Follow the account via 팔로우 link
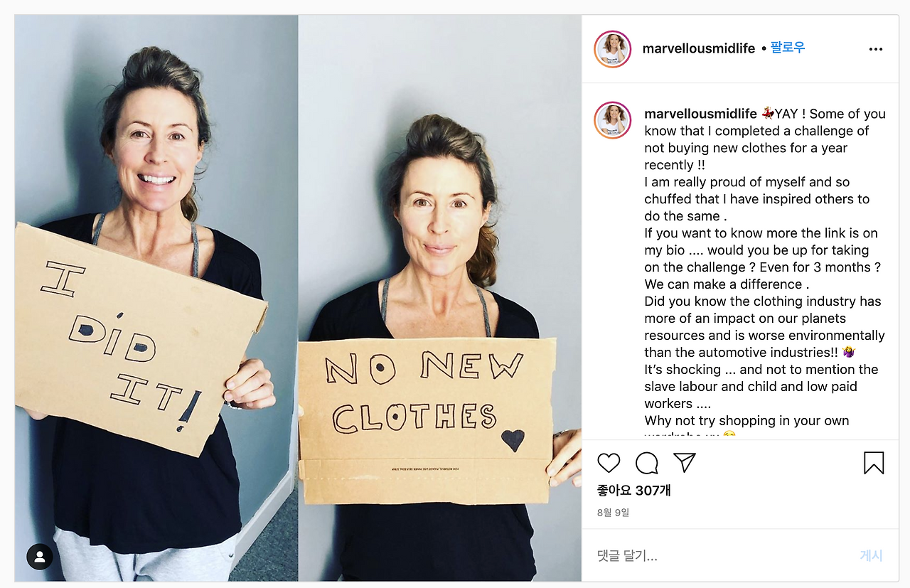Screen dimensions: 910x588 click(x=788, y=48)
